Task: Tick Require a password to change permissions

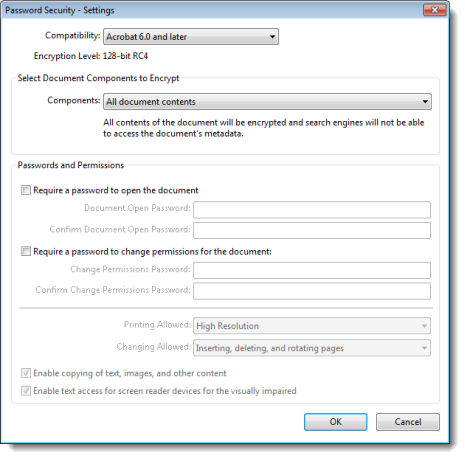Action: coord(26,251)
